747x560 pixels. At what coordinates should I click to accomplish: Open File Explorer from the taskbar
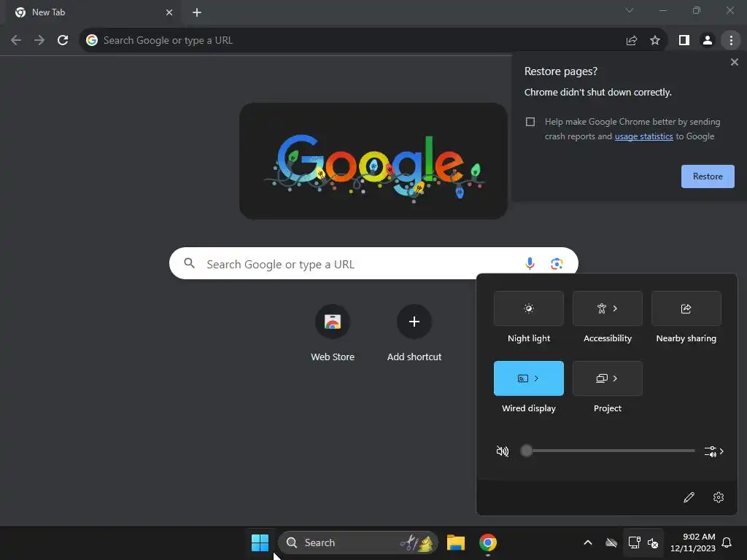(455, 542)
